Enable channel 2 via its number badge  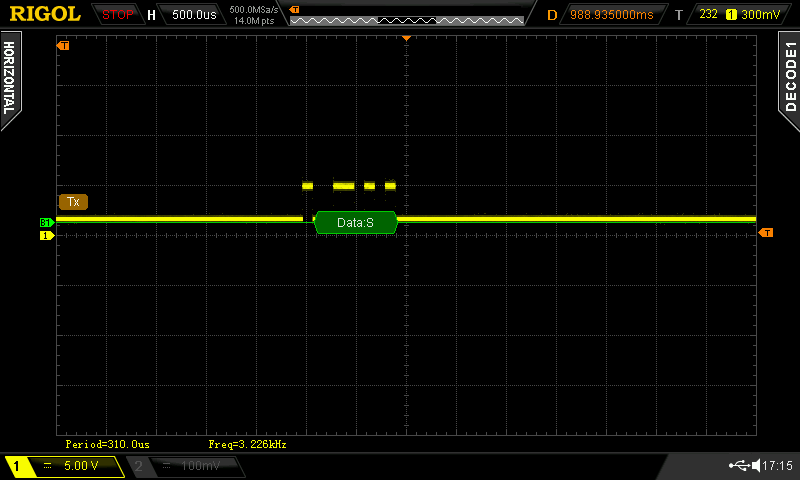point(138,466)
